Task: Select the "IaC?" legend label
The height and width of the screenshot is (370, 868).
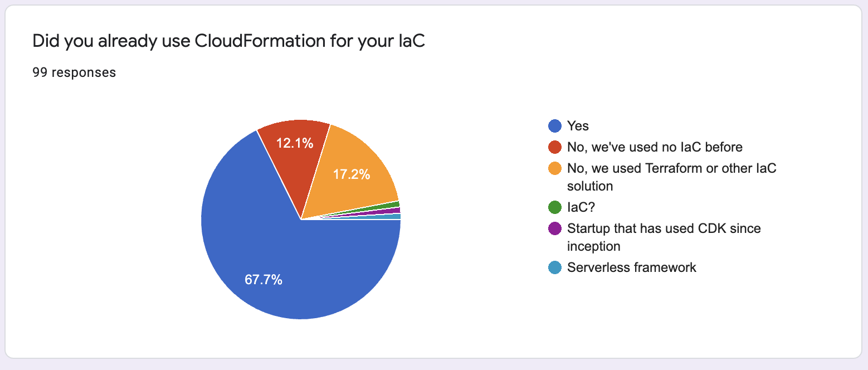Action: pos(582,207)
